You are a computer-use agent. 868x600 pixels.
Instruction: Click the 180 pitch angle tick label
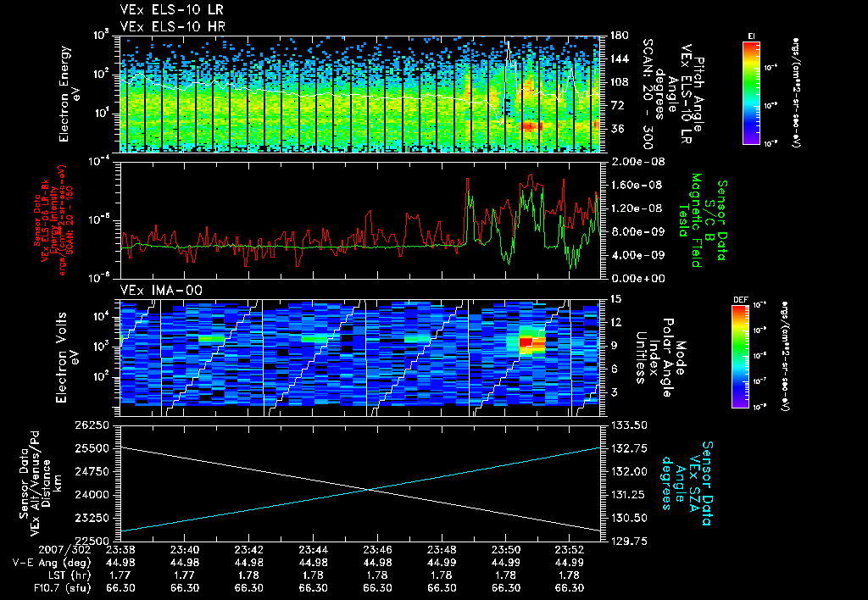tap(619, 36)
